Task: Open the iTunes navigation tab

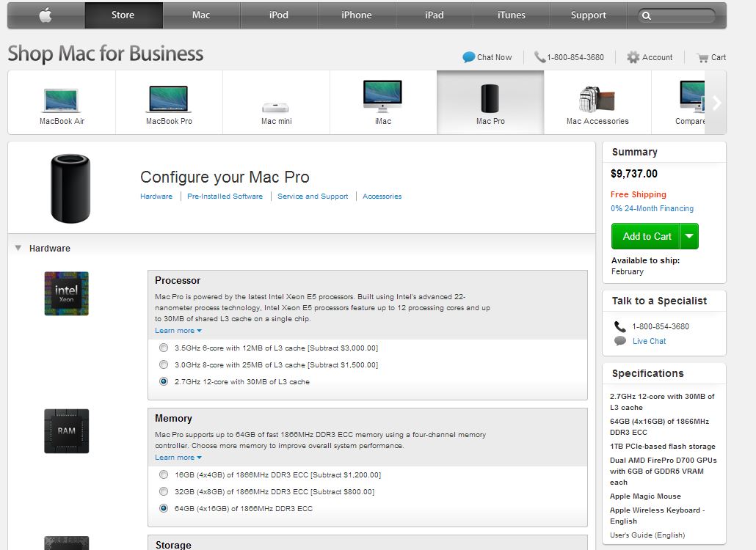Action: [512, 15]
